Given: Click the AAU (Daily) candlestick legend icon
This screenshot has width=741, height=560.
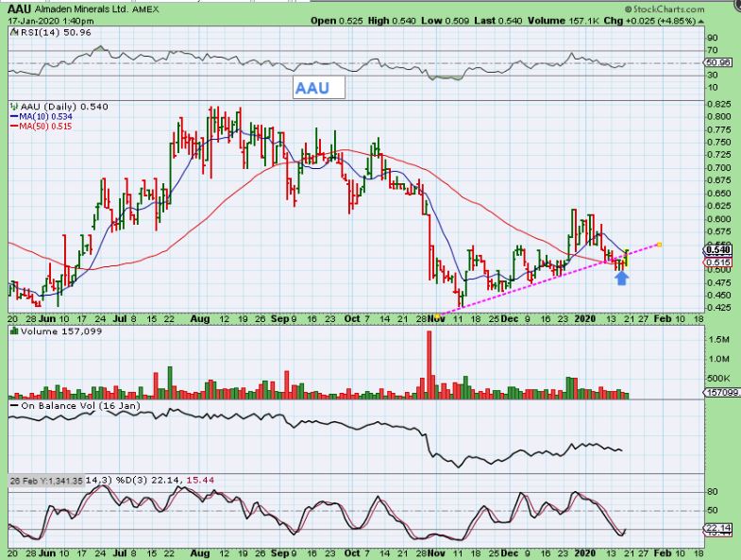Looking at the screenshot, I should [x=13, y=107].
